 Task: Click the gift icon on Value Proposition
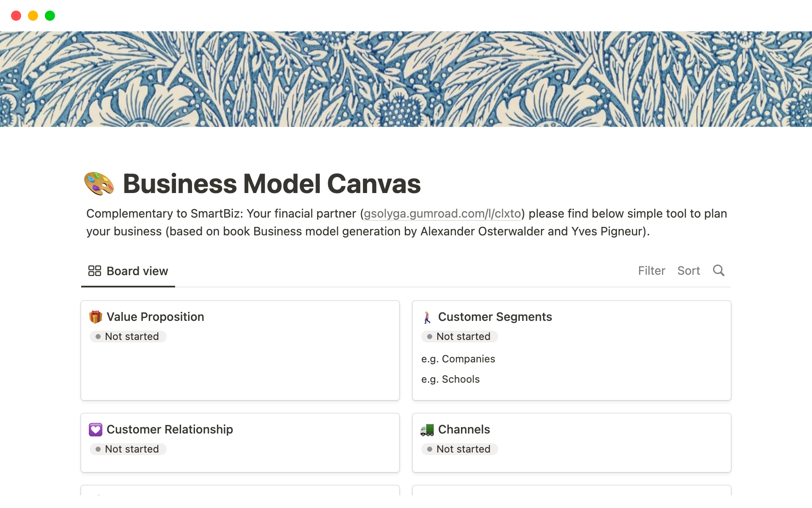[96, 317]
